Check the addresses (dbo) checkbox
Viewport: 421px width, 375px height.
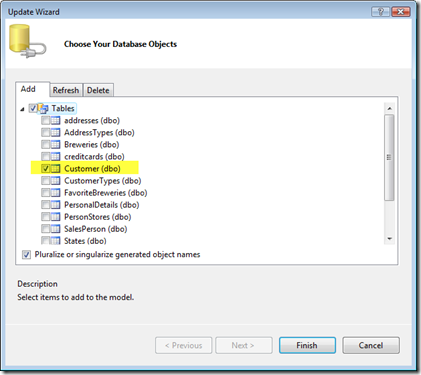tap(46, 120)
